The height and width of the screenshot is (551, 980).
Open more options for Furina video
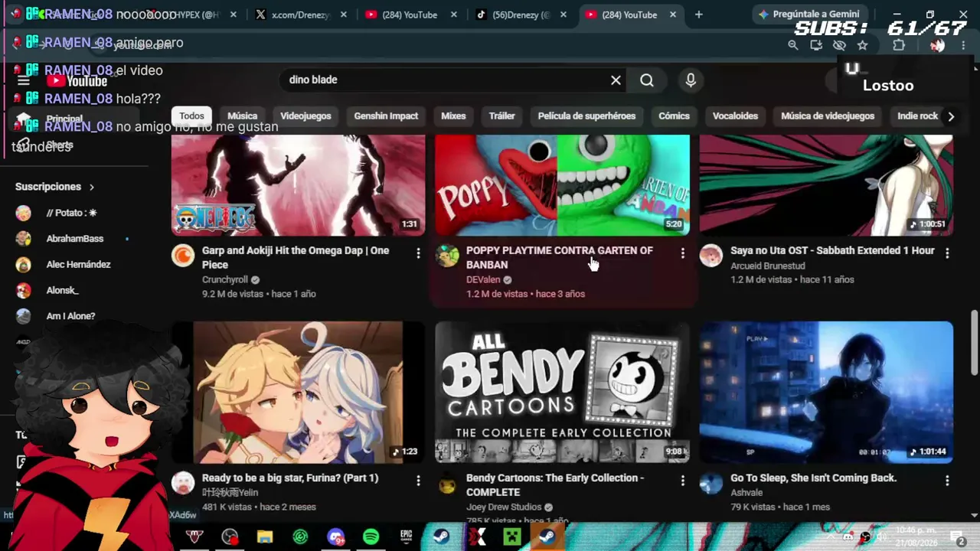pyautogui.click(x=418, y=481)
